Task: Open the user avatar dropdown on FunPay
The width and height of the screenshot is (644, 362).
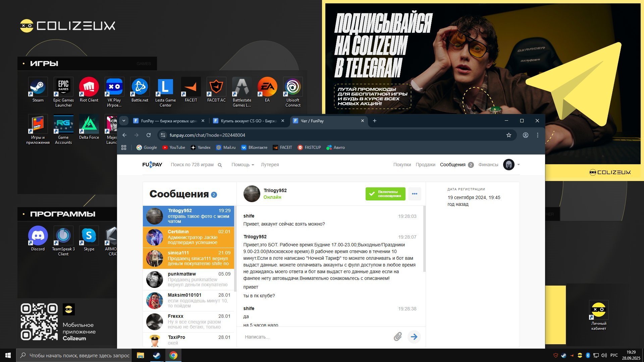Action: [x=512, y=165]
